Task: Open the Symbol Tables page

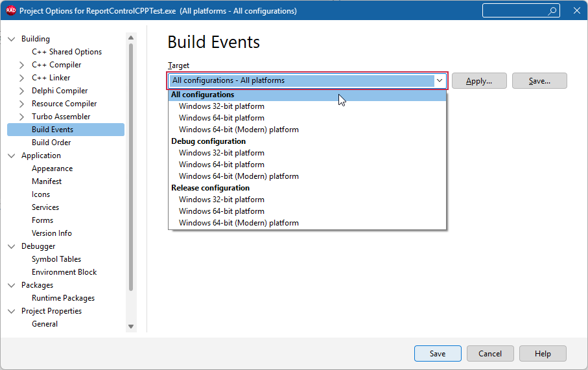Action: pos(56,259)
